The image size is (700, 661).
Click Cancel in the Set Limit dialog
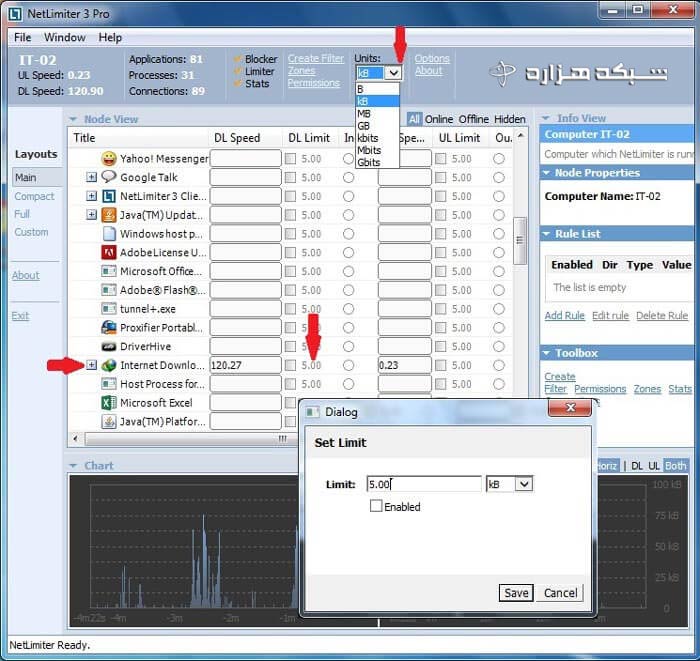pos(560,593)
